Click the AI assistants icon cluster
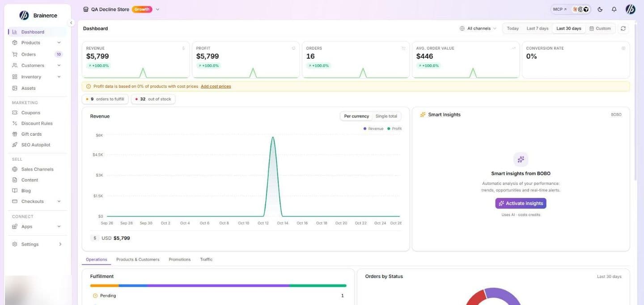 point(580,9)
